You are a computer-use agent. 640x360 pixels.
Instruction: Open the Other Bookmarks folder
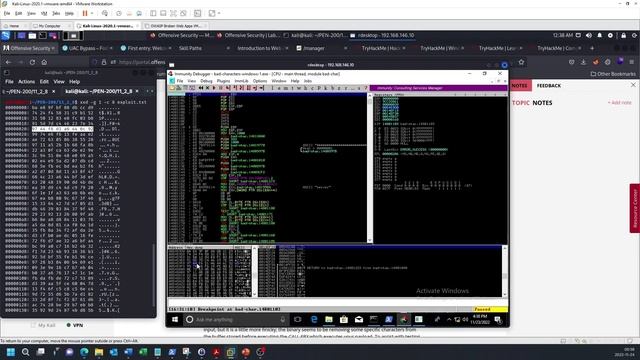click(x=613, y=74)
